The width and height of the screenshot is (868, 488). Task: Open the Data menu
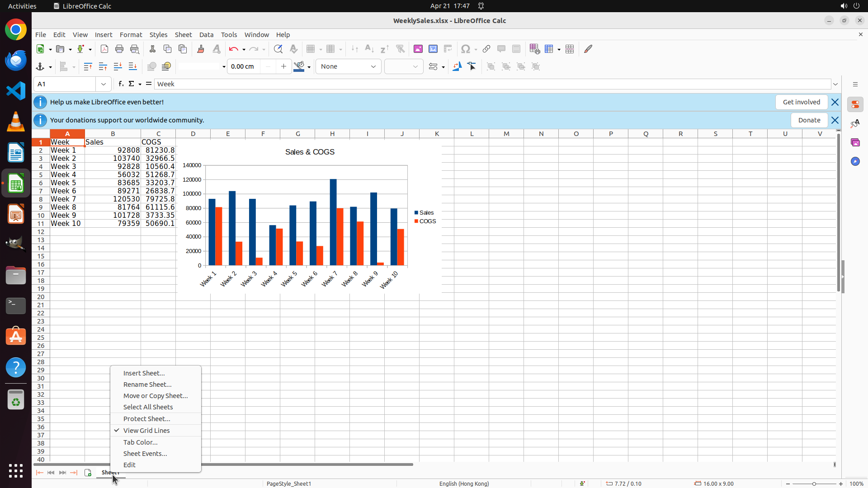tap(206, 35)
